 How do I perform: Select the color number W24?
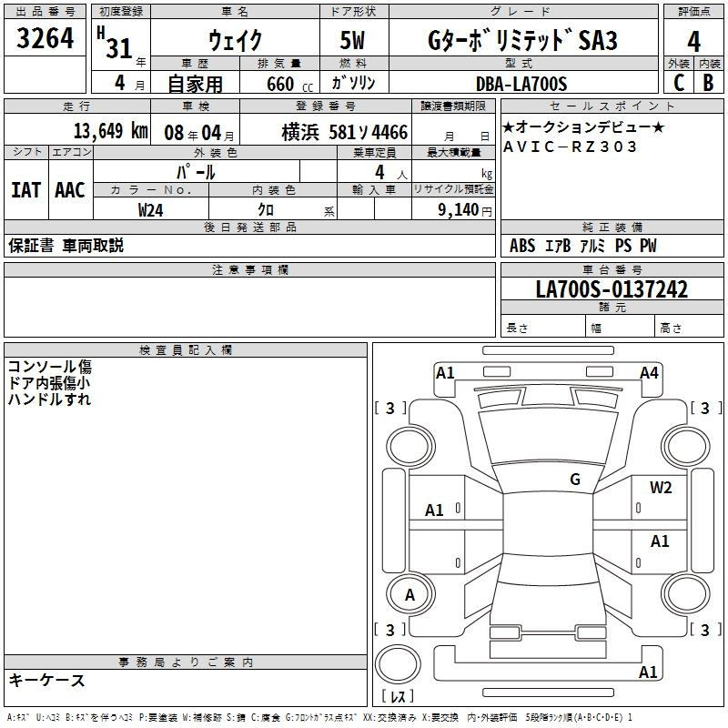[x=151, y=209]
